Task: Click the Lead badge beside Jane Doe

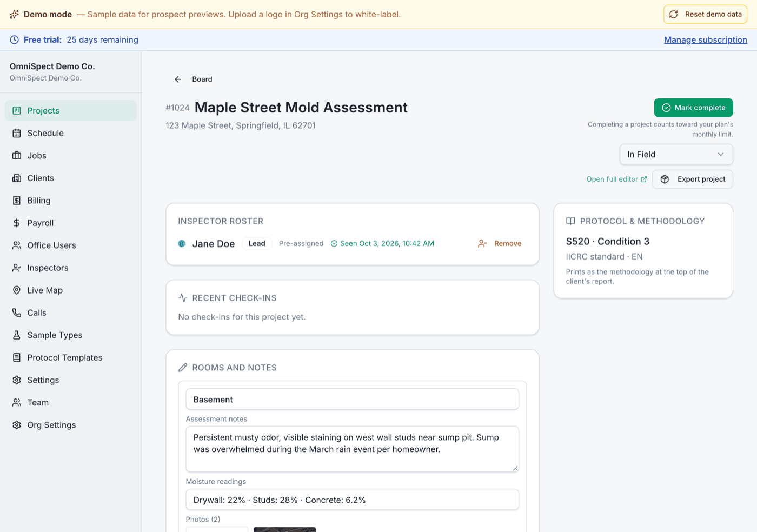Action: pyautogui.click(x=257, y=244)
